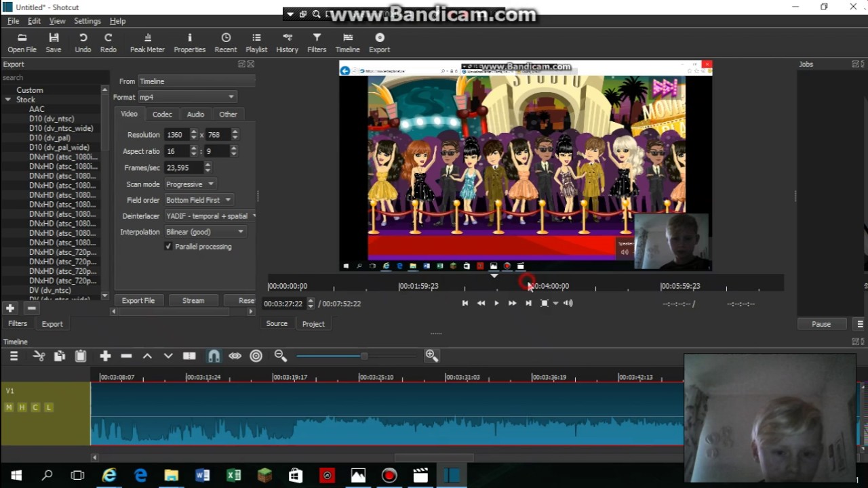Open the Deinterlacer YADIF dropdown

click(210, 216)
